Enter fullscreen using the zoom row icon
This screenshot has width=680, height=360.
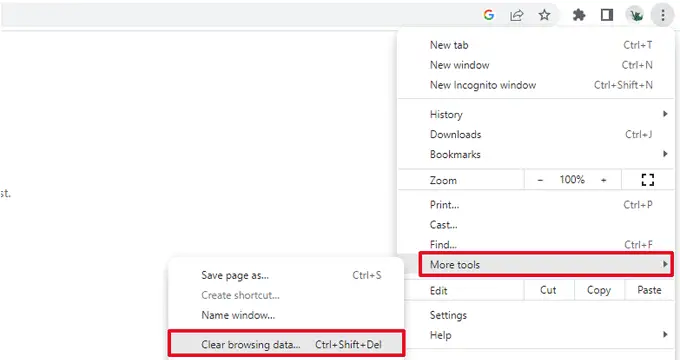(x=648, y=180)
